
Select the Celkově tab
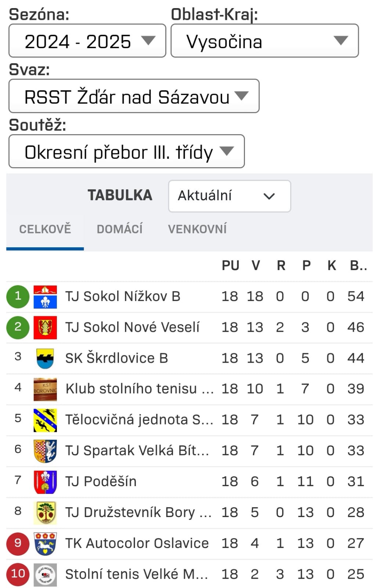coord(45,229)
